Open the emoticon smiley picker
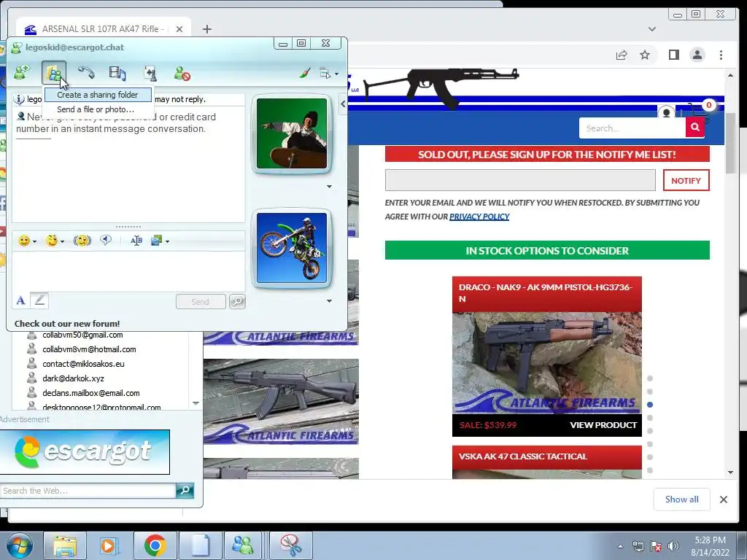747x560 pixels. [27, 241]
